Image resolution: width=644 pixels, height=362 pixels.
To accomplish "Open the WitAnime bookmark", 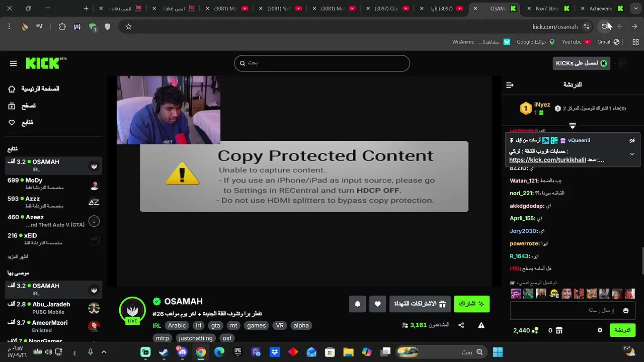I will point(481,42).
